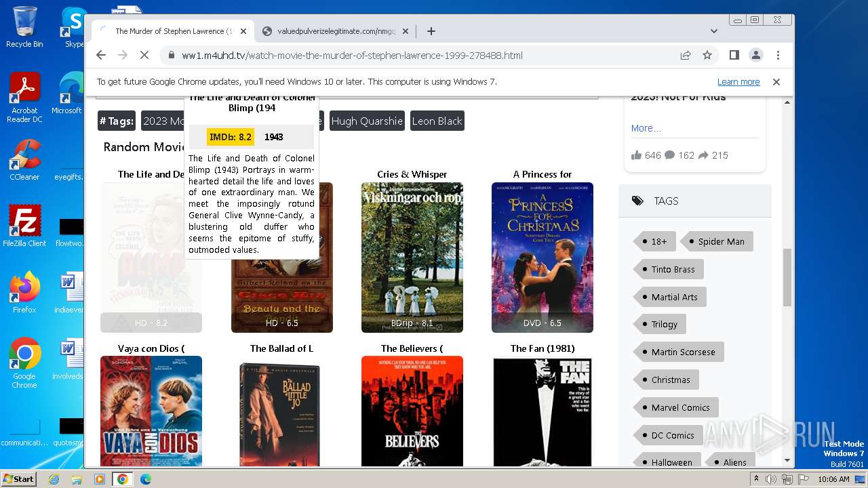868x488 pixels.
Task: Open The Fan (1981) movie poster
Action: click(542, 411)
